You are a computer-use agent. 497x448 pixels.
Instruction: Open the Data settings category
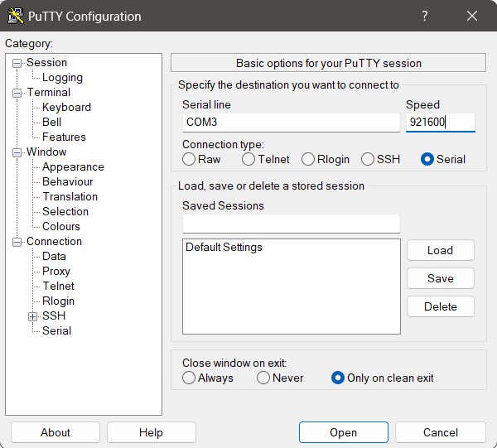coord(54,256)
